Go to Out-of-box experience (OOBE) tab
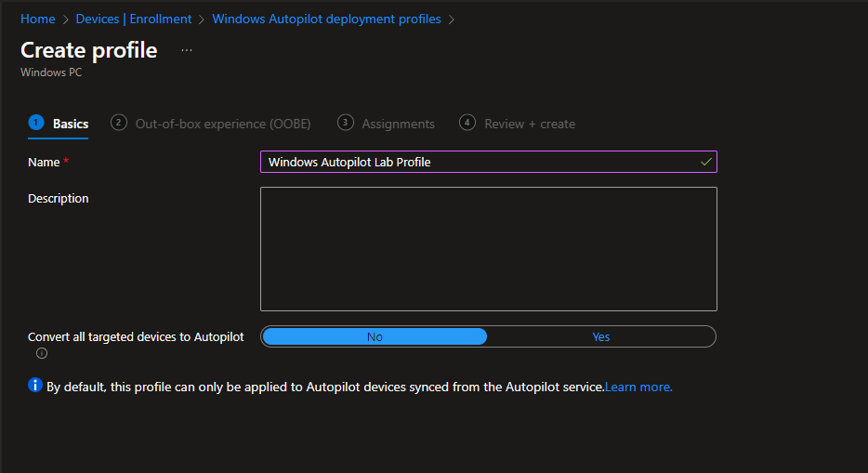The height and width of the screenshot is (473, 868). coord(211,124)
